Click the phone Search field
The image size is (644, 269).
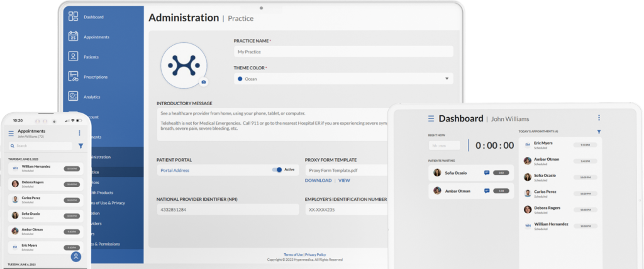point(40,146)
